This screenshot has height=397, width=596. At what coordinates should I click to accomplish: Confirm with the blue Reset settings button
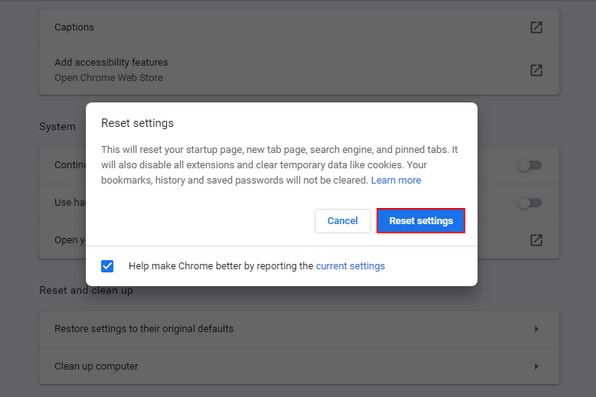[x=421, y=221]
